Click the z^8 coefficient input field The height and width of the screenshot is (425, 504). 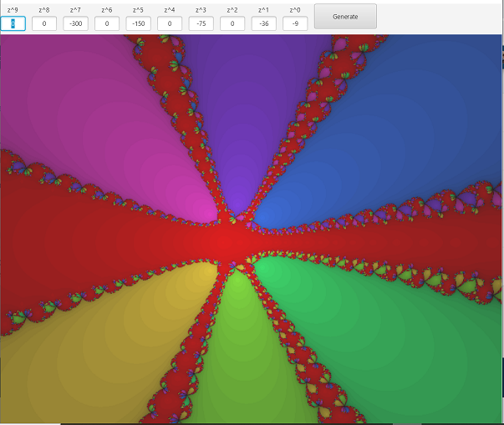44,23
